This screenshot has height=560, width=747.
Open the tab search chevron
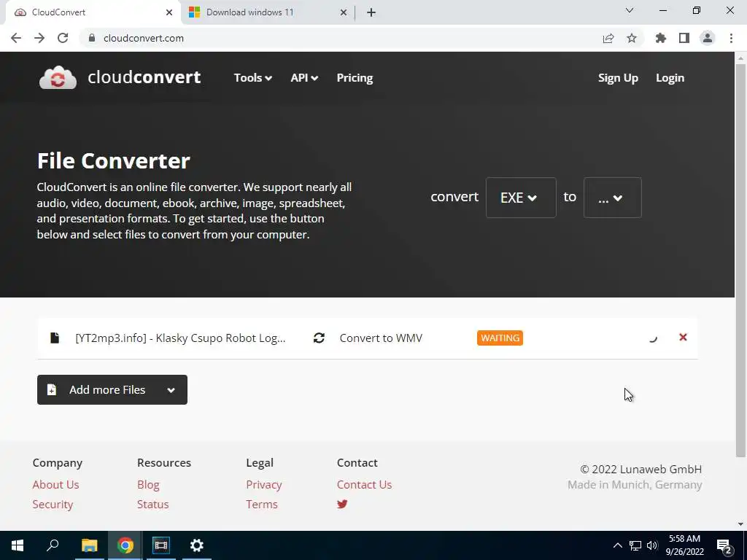(630, 10)
